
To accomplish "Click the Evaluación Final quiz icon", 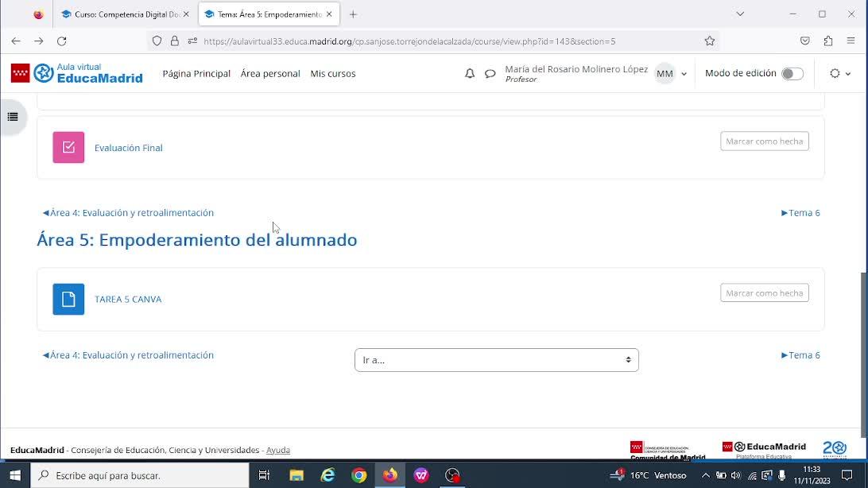I will [68, 147].
